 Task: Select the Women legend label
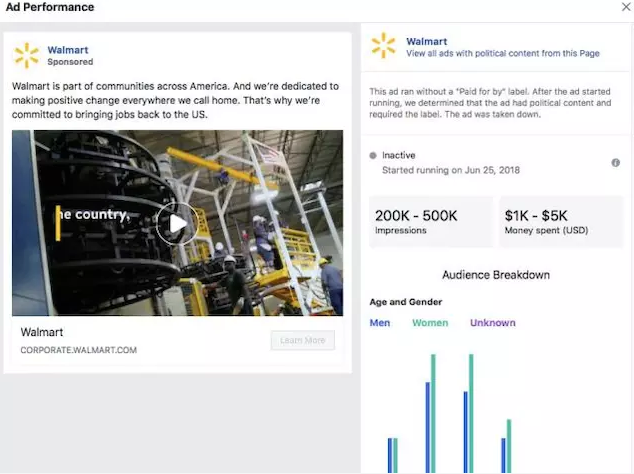(430, 323)
